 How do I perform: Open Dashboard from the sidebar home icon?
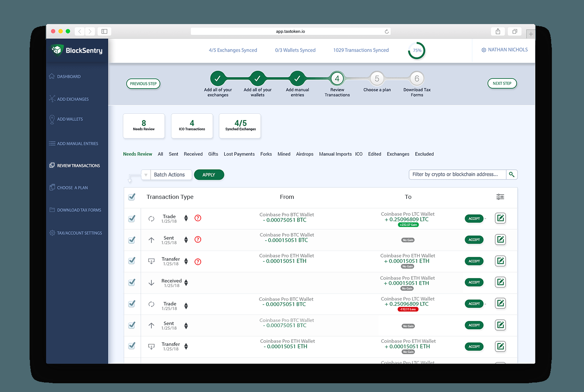52,77
